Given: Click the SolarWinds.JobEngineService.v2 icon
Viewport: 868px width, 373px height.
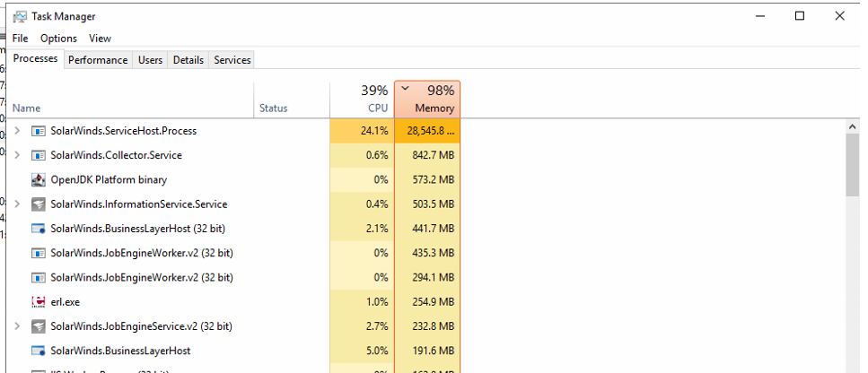Looking at the screenshot, I should (39, 326).
